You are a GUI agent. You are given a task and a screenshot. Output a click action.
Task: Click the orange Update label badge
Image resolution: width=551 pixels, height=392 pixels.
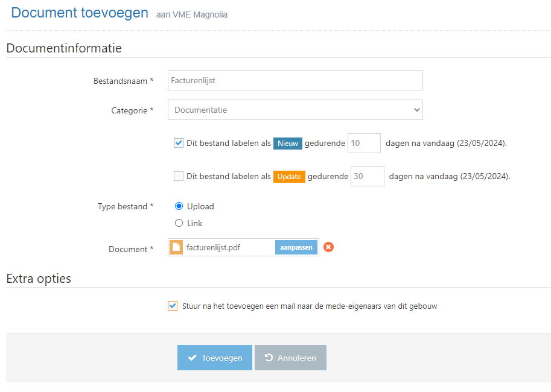289,177
